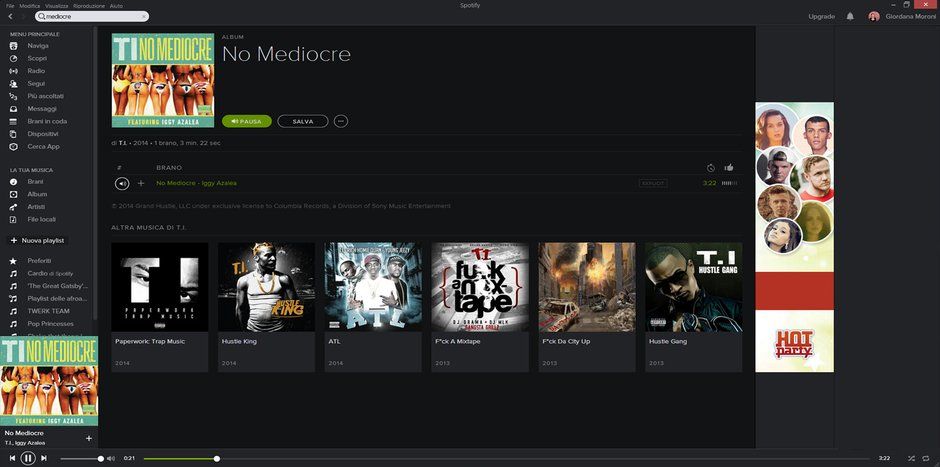The image size is (940, 467).
Task: Click the green Pausa button
Action: (246, 121)
